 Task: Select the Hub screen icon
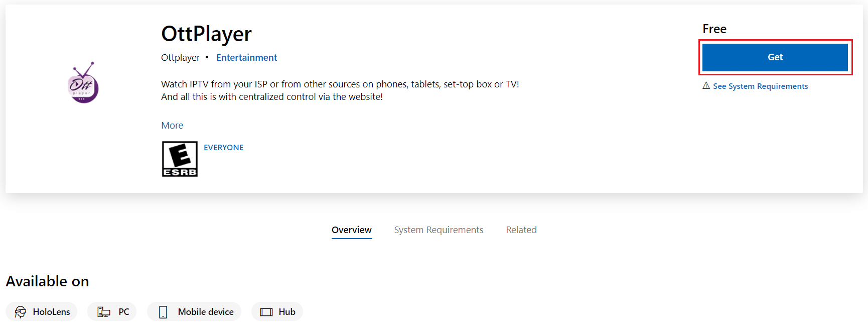coord(266,311)
